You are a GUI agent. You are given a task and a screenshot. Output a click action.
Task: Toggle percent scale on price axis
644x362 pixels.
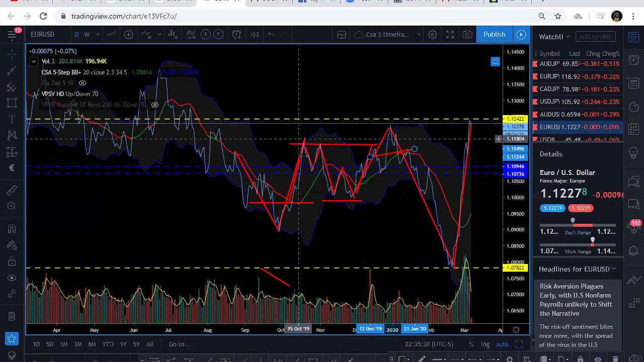(471, 344)
